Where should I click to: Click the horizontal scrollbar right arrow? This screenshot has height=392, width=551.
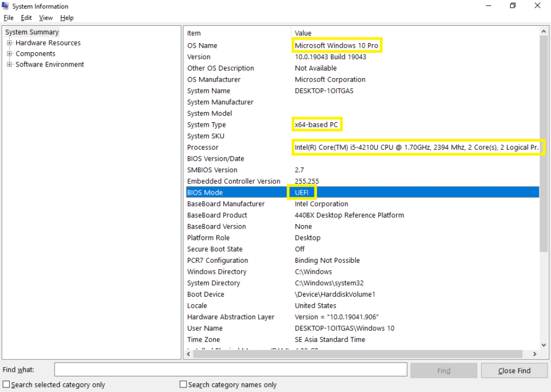coord(534,354)
